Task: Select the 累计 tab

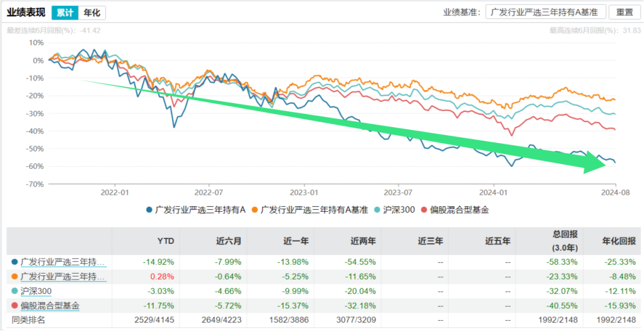Action: pyautogui.click(x=64, y=13)
